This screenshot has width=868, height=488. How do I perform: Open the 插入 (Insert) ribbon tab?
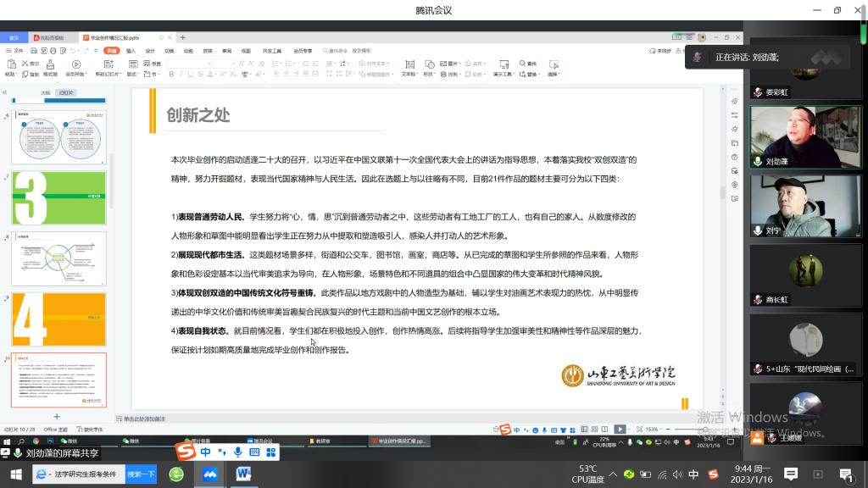[131, 51]
